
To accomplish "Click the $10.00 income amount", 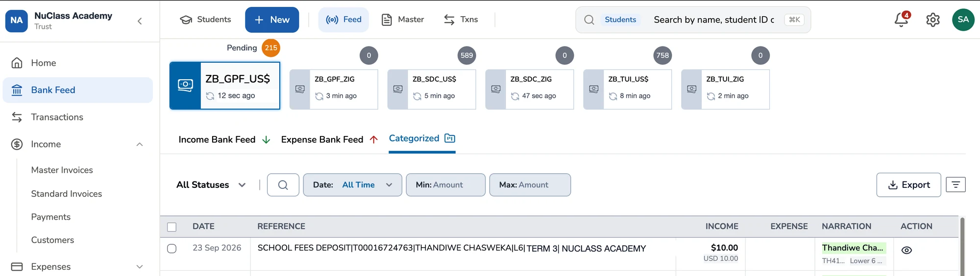I will coord(724,248).
